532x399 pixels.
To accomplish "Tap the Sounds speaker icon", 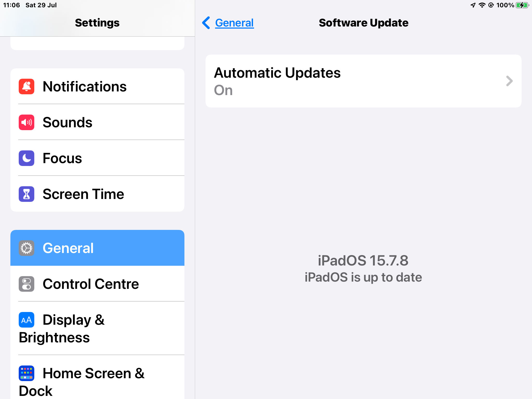I will pyautogui.click(x=26, y=122).
